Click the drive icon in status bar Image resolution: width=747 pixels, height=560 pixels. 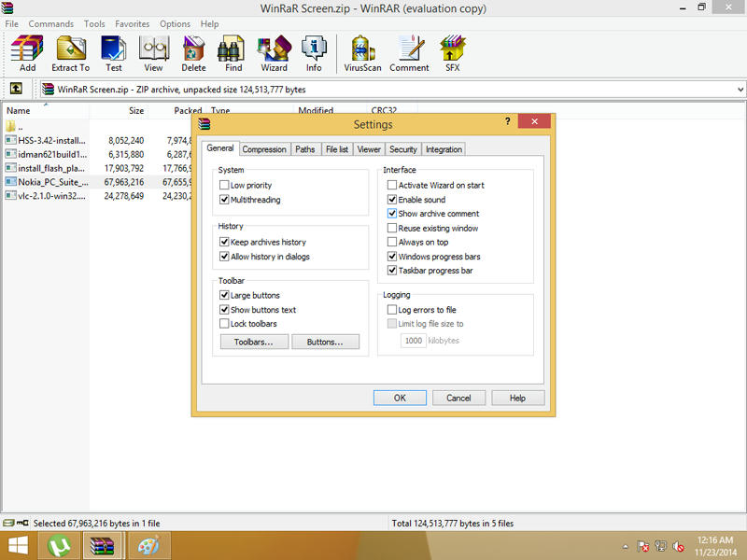(x=8, y=523)
